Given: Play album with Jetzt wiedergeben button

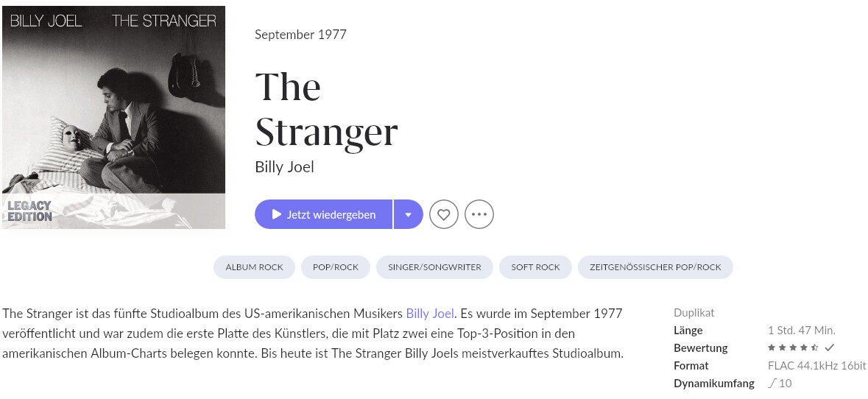Looking at the screenshot, I should pos(324,214).
